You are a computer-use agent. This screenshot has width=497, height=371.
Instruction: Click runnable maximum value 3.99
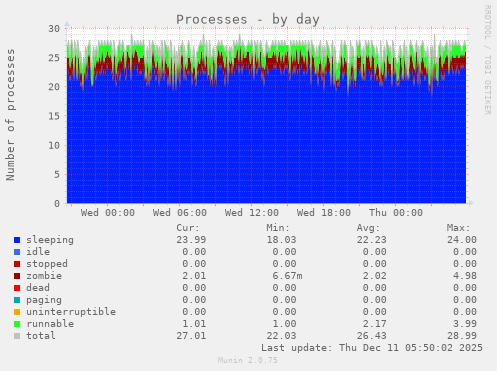pyautogui.click(x=465, y=324)
